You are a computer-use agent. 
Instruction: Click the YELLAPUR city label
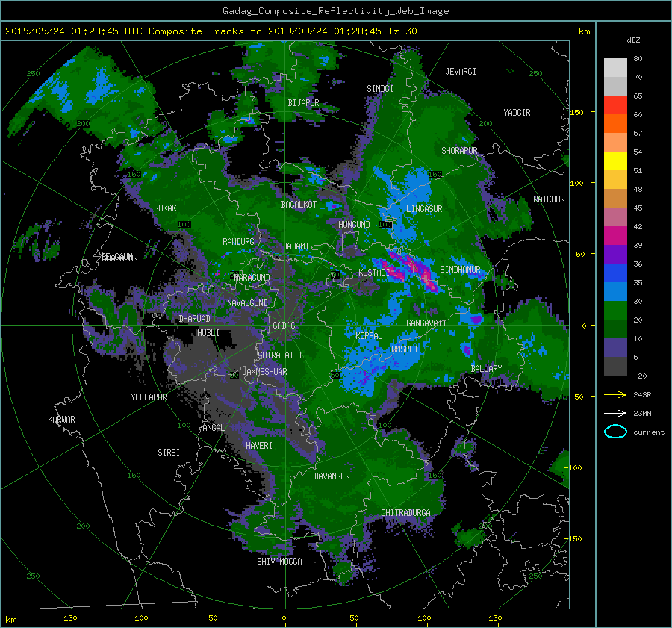pyautogui.click(x=149, y=397)
